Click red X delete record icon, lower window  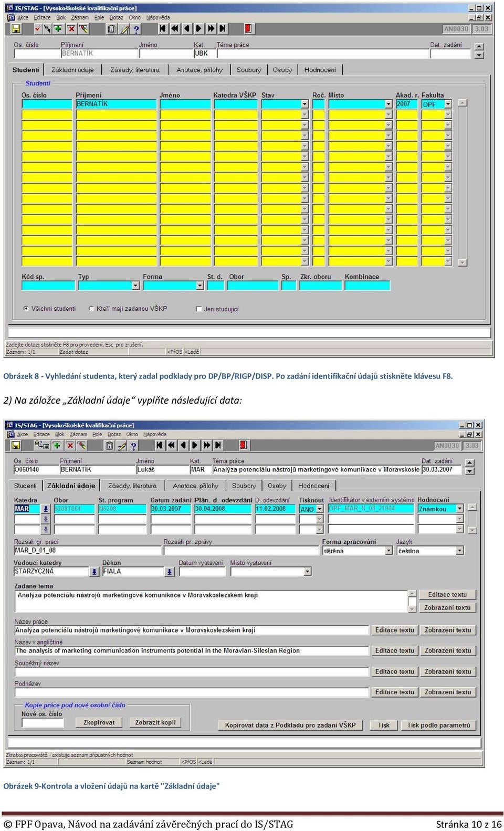coord(69,446)
